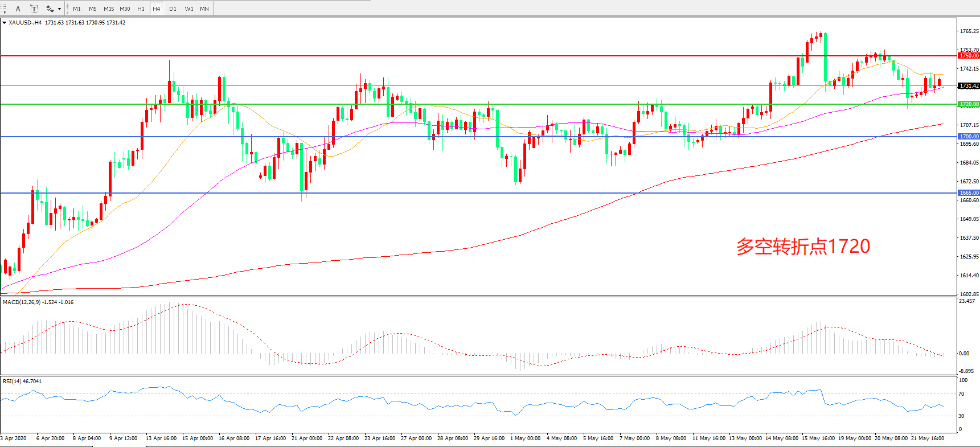Select the H1 timeframe button
This screenshot has height=447, width=980.
tap(141, 9)
